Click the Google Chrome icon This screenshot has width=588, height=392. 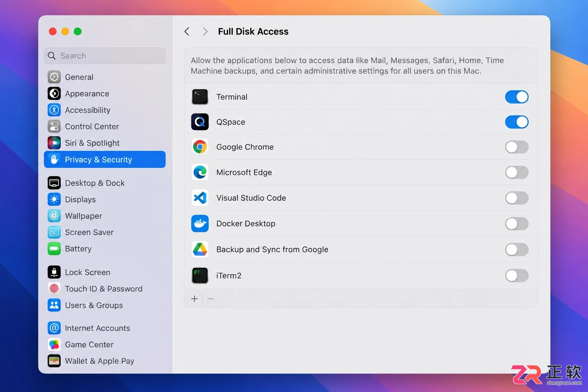click(x=200, y=147)
